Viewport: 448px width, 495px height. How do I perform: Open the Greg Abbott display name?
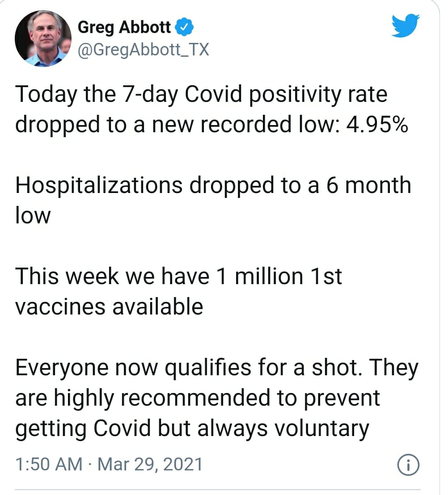(124, 27)
